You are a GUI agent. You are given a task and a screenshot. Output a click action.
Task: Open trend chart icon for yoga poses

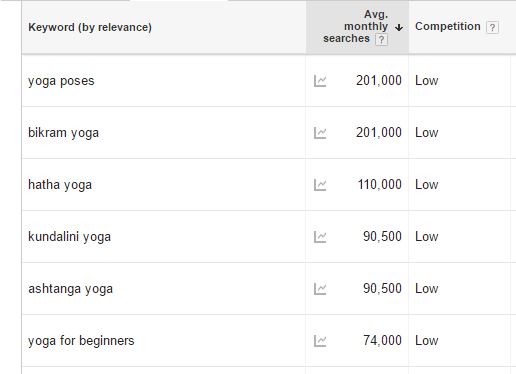tap(320, 81)
